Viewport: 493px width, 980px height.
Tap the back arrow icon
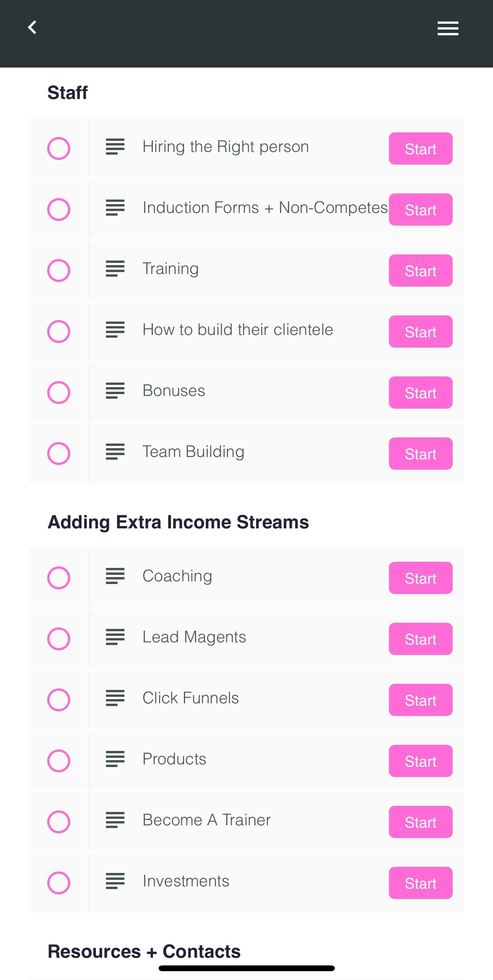(33, 28)
